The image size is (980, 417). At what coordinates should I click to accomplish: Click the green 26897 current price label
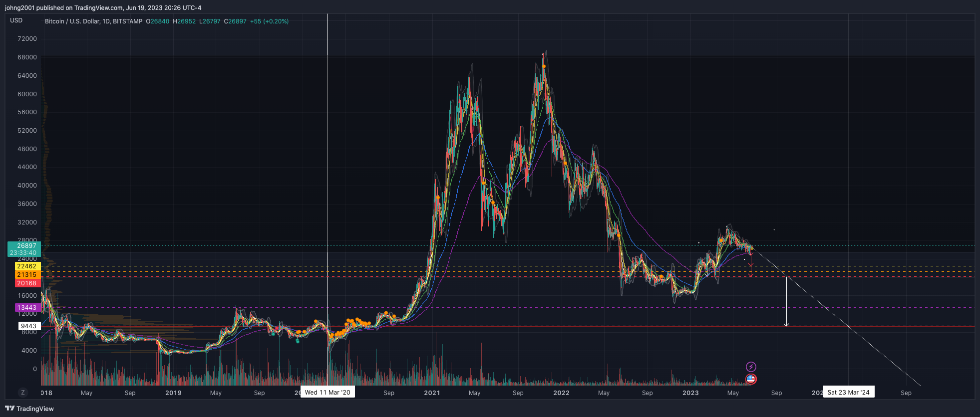26,246
